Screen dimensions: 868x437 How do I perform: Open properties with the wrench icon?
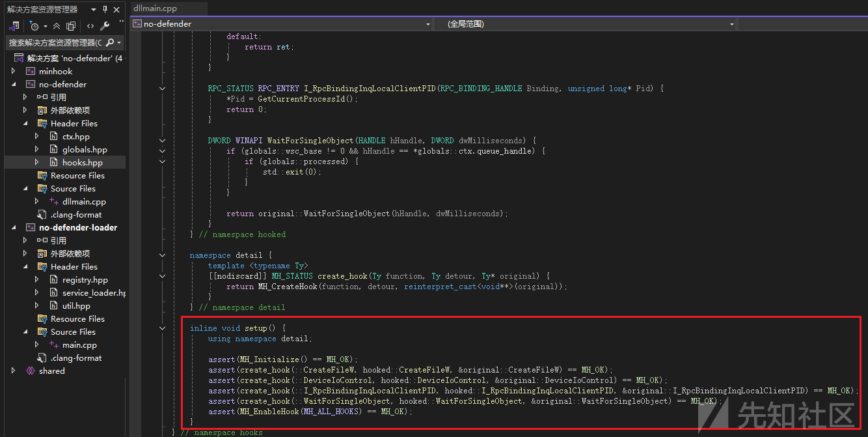[x=105, y=26]
